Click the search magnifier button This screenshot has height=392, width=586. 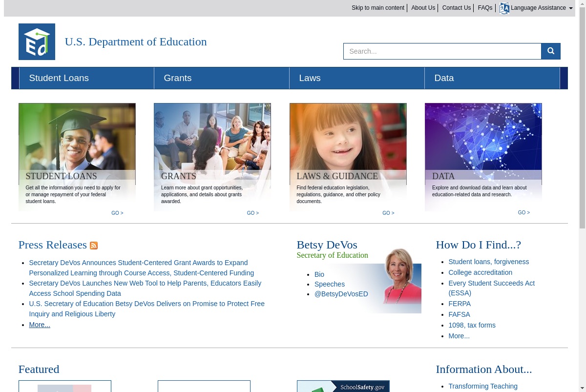pos(551,51)
